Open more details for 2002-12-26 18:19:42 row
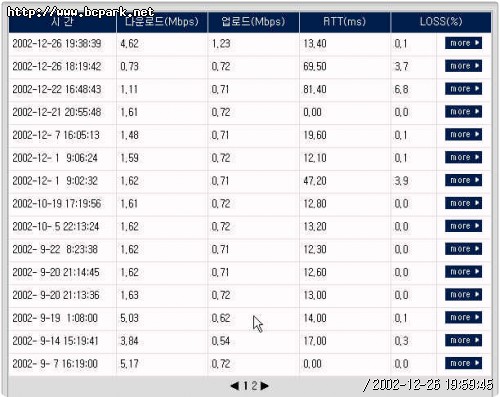 (463, 66)
